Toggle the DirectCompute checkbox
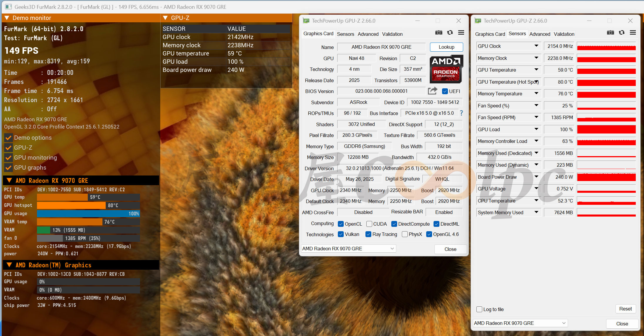This screenshot has width=644, height=336. [x=394, y=224]
